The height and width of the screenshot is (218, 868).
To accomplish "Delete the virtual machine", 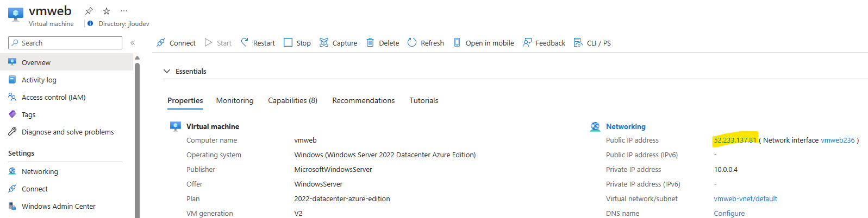I will click(x=383, y=43).
